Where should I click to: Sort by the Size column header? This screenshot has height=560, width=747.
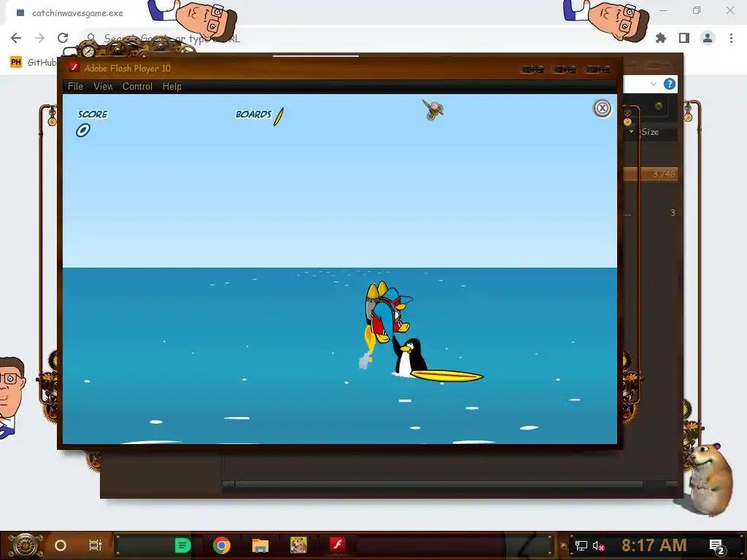[x=650, y=132]
